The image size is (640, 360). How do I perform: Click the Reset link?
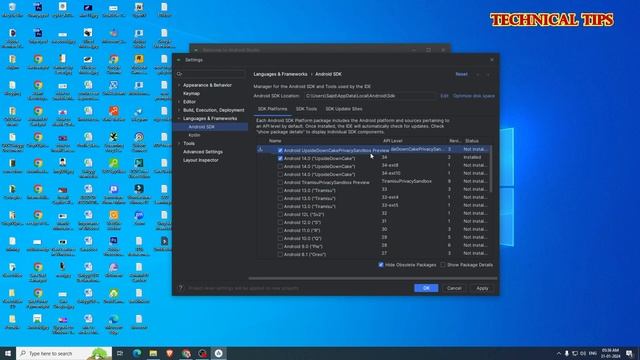(462, 74)
